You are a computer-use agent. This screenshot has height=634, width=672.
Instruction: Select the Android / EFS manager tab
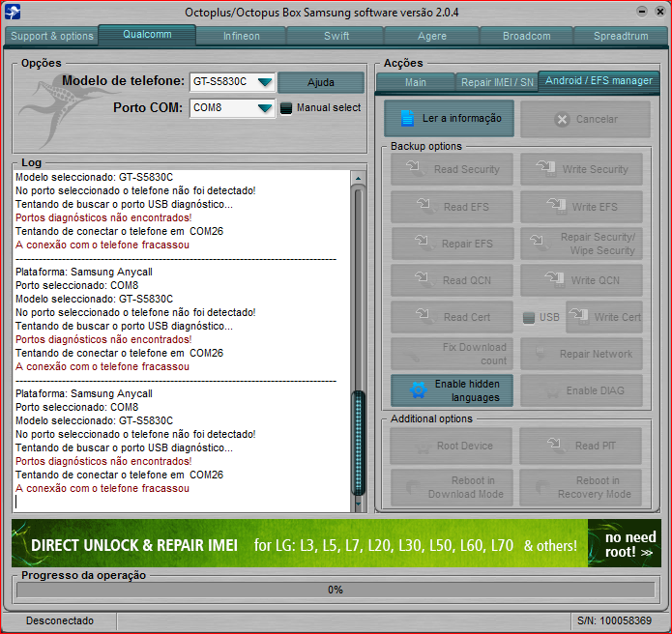tap(599, 80)
